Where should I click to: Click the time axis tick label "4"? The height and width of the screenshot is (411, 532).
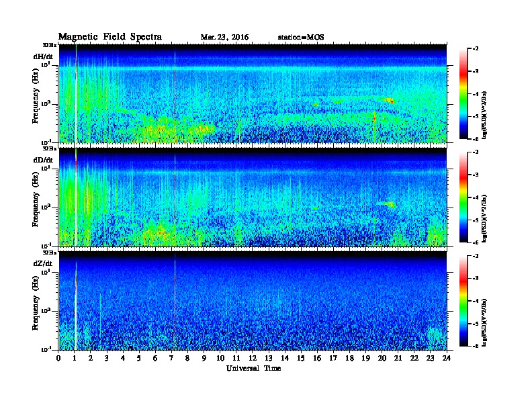point(123,358)
